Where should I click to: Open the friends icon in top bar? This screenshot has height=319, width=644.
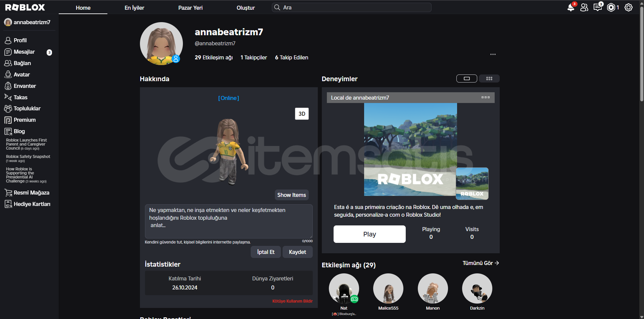584,7
